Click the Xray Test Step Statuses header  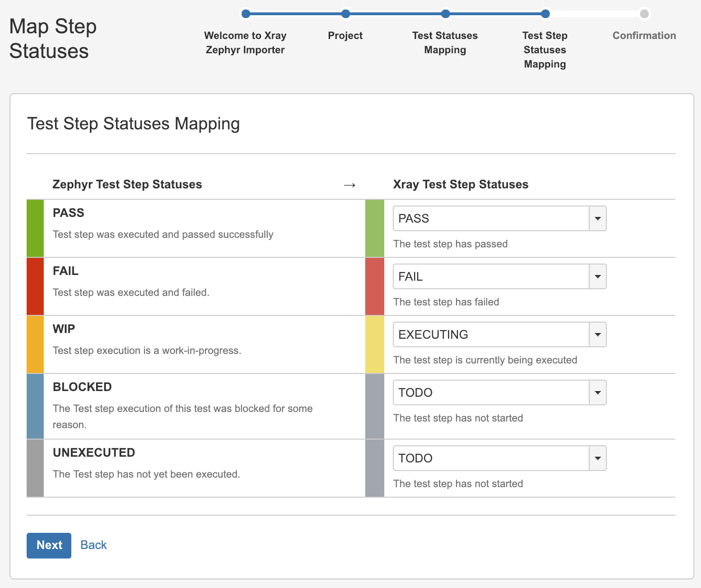(x=460, y=185)
